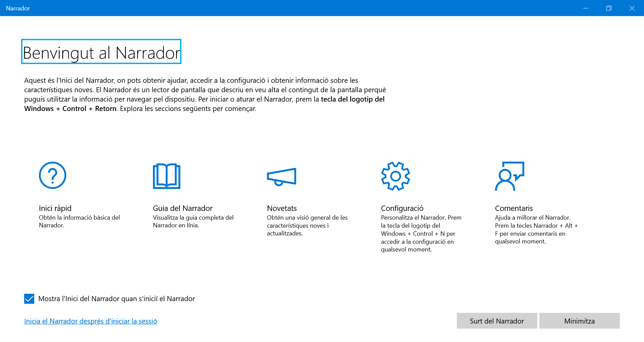
Task: Select the Inici ràpid heading text
Action: pyautogui.click(x=55, y=208)
